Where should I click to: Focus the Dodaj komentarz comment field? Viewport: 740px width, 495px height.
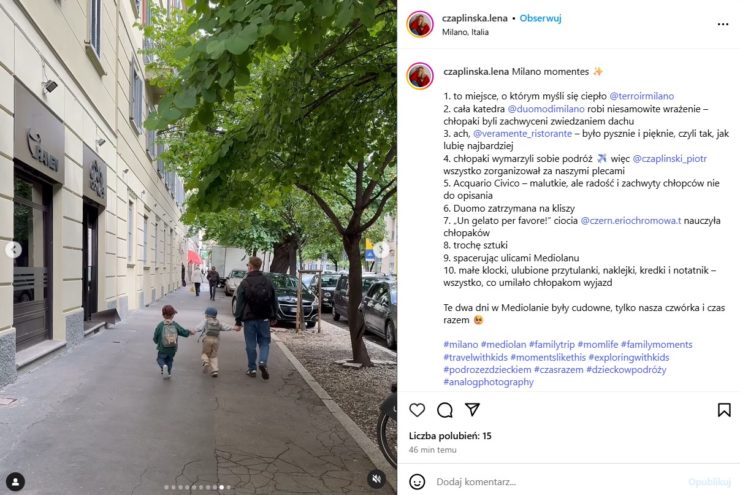(557, 482)
